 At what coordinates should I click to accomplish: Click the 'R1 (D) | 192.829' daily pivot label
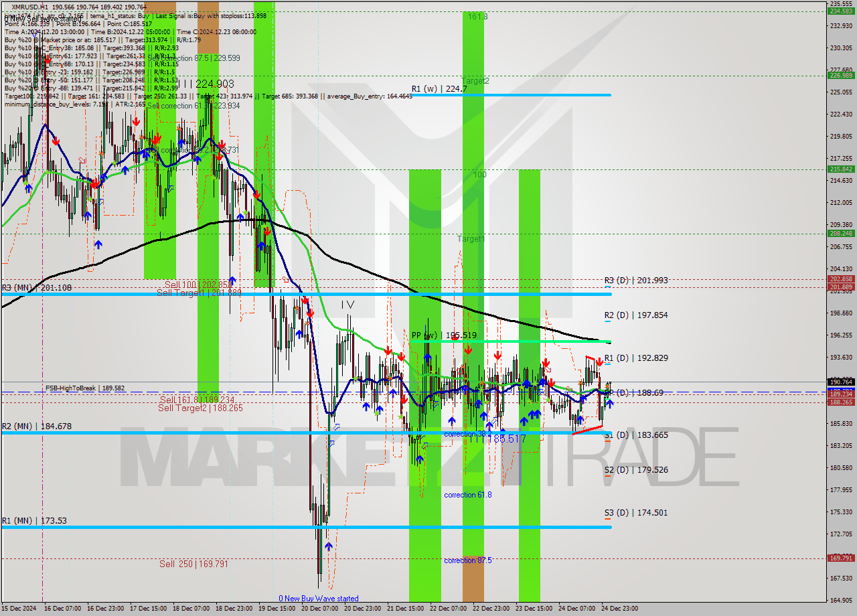click(x=635, y=358)
